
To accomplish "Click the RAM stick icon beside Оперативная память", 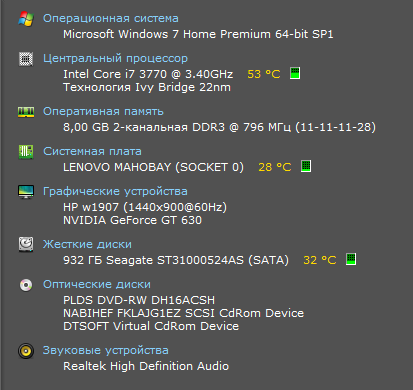I will [26, 112].
